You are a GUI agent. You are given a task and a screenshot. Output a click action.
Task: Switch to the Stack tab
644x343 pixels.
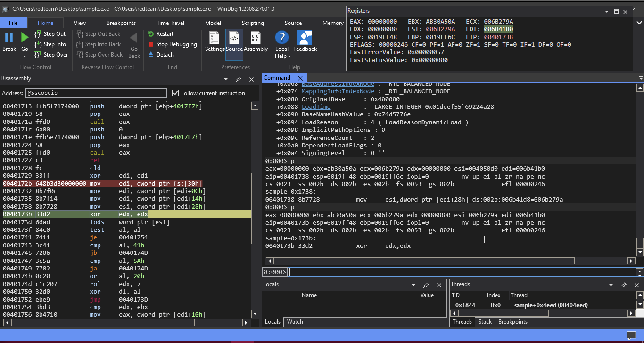[485, 322]
